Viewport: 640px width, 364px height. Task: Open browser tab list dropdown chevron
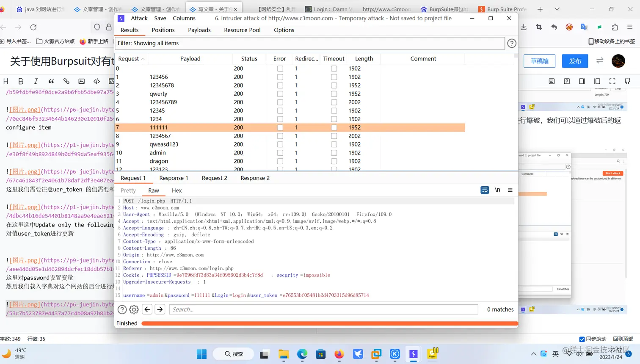click(557, 9)
